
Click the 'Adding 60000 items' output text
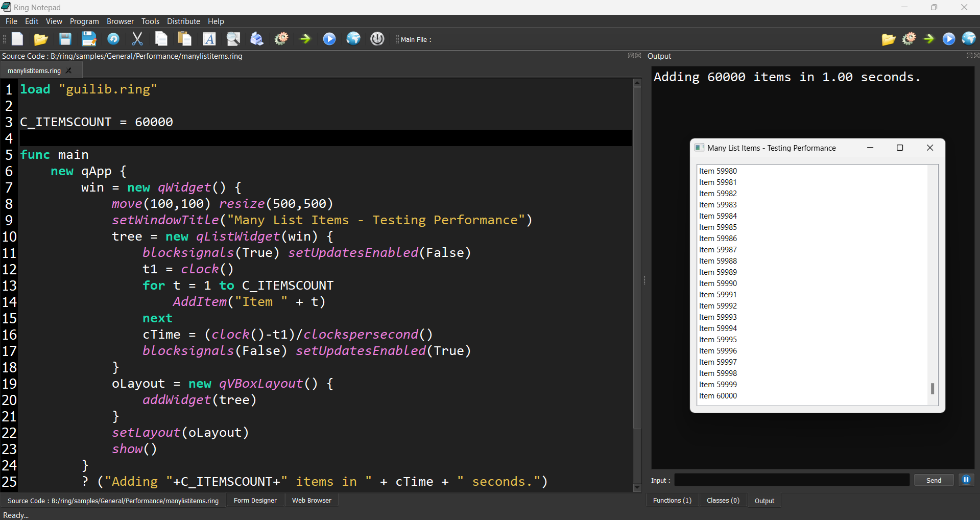(x=787, y=77)
